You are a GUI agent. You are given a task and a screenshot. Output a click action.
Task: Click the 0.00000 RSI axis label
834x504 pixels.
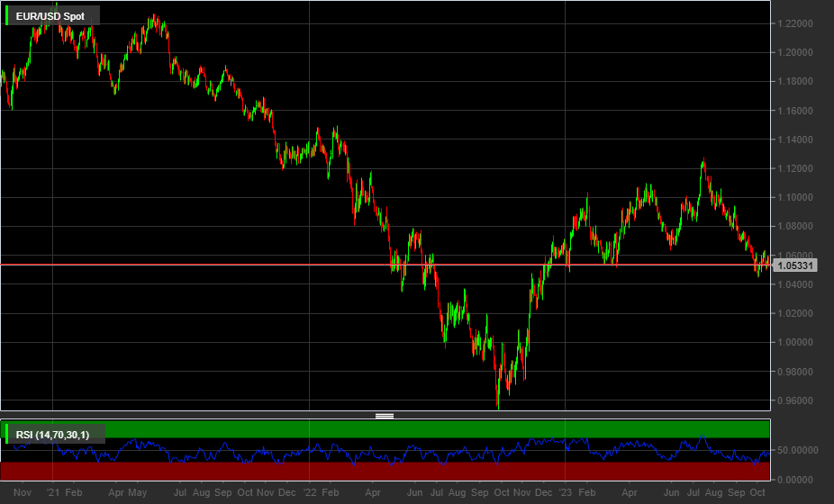point(794,479)
